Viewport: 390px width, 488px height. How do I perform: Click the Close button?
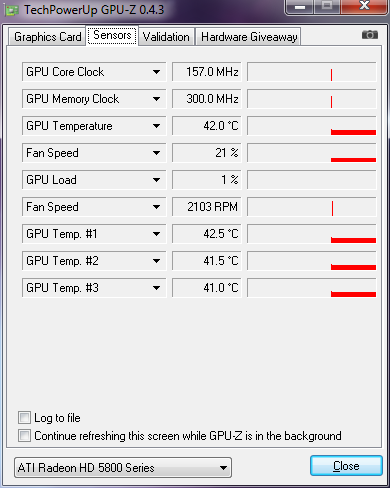coord(346,465)
